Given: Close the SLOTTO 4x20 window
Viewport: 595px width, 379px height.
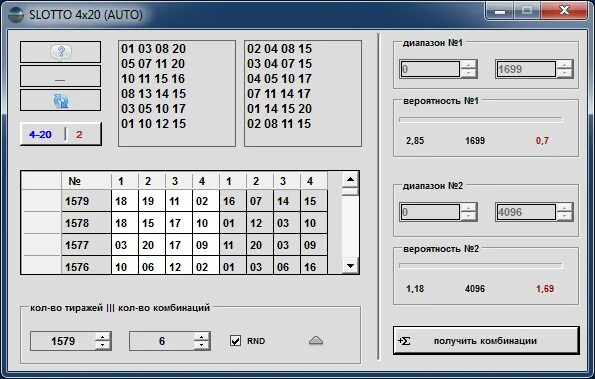Looking at the screenshot, I should coord(565,11).
